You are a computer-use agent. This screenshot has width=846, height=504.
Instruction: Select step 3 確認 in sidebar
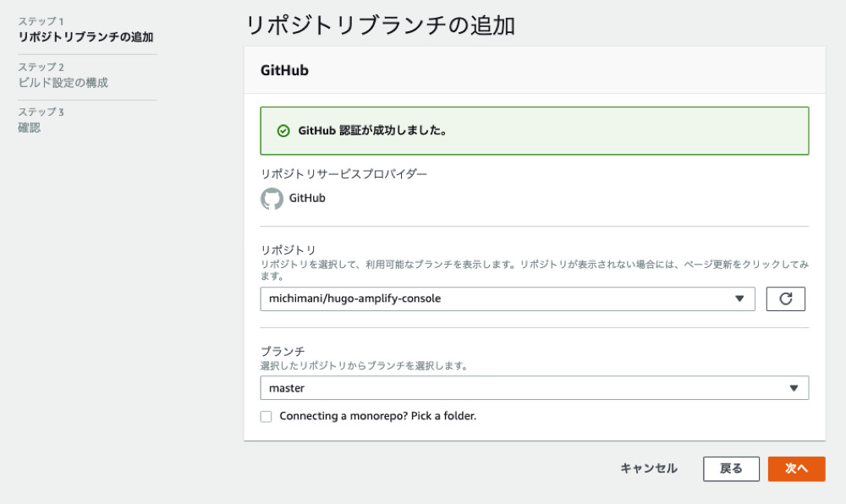coord(30,128)
